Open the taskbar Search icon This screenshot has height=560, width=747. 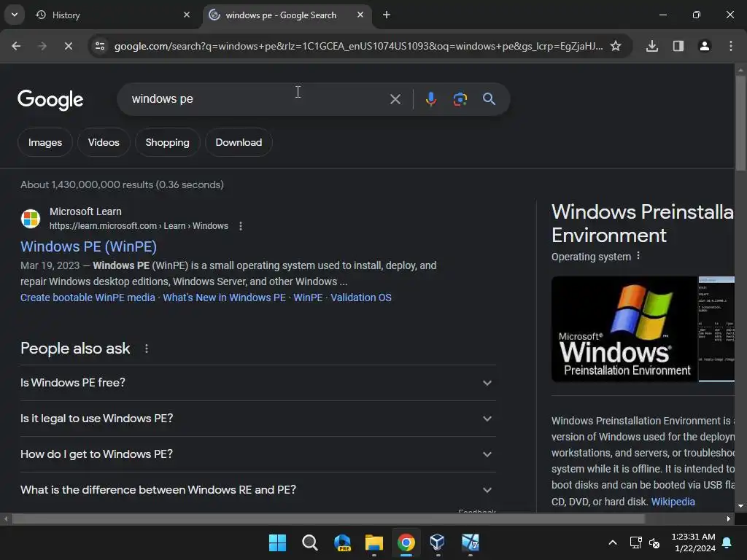tap(309, 542)
